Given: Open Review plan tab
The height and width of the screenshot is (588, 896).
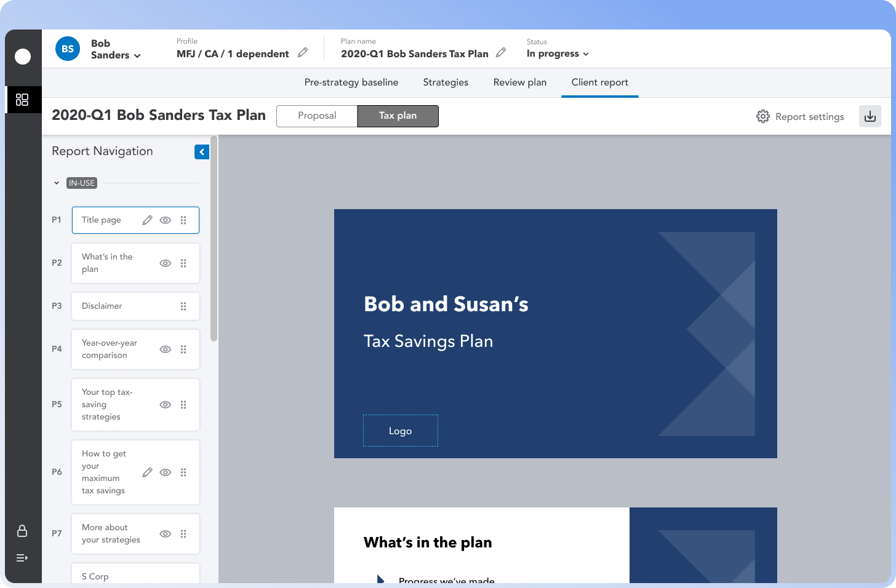Looking at the screenshot, I should click(x=520, y=82).
